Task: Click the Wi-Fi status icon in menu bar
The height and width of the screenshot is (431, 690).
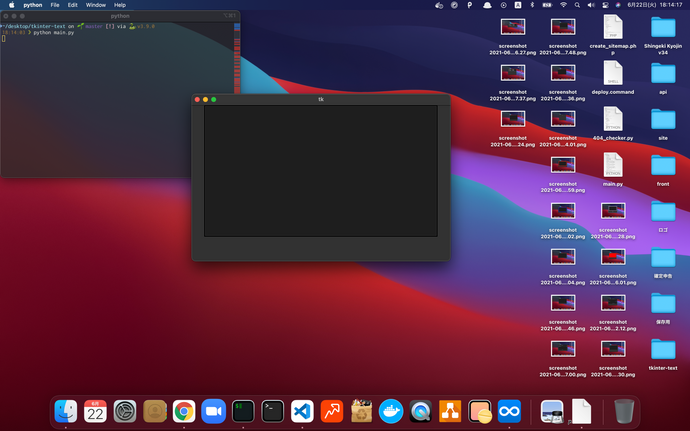Action: coord(563,5)
